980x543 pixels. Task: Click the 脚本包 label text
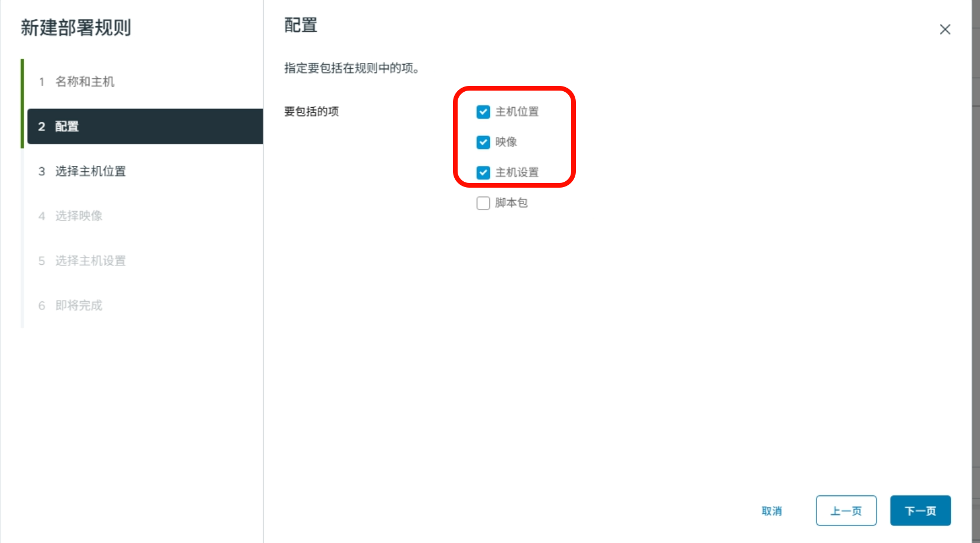[511, 203]
